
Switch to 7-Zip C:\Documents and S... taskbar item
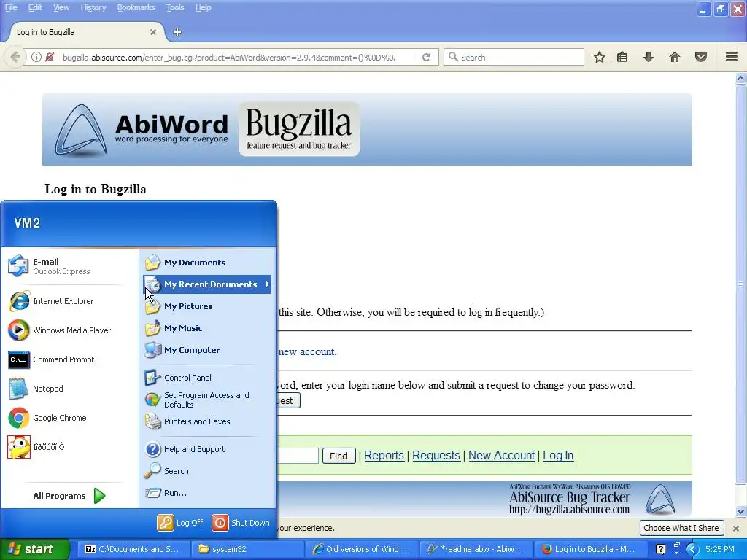(133, 549)
